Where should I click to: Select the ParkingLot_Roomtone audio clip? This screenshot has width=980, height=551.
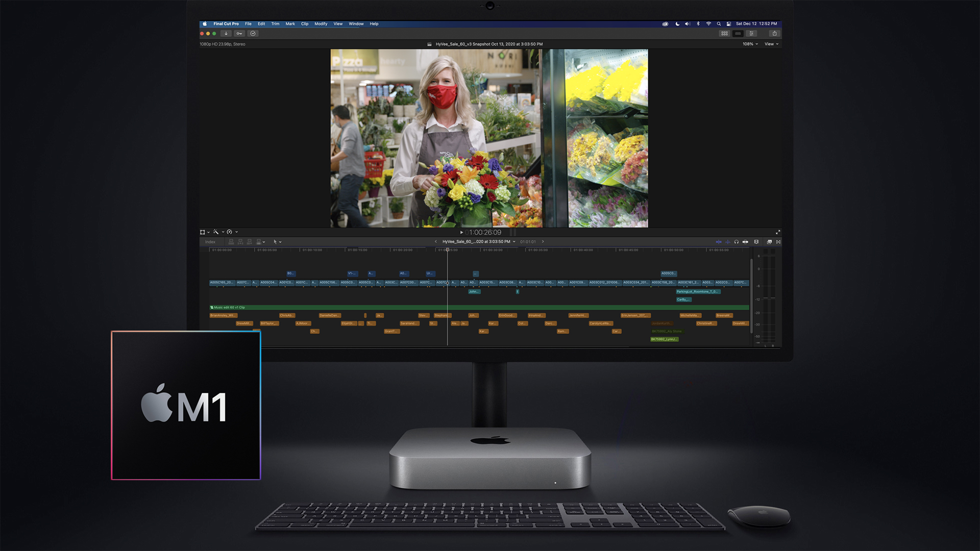698,292
